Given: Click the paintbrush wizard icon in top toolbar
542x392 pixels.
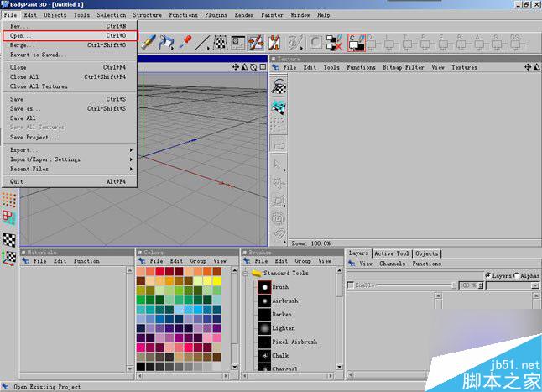Looking at the screenshot, I should coord(149,43).
